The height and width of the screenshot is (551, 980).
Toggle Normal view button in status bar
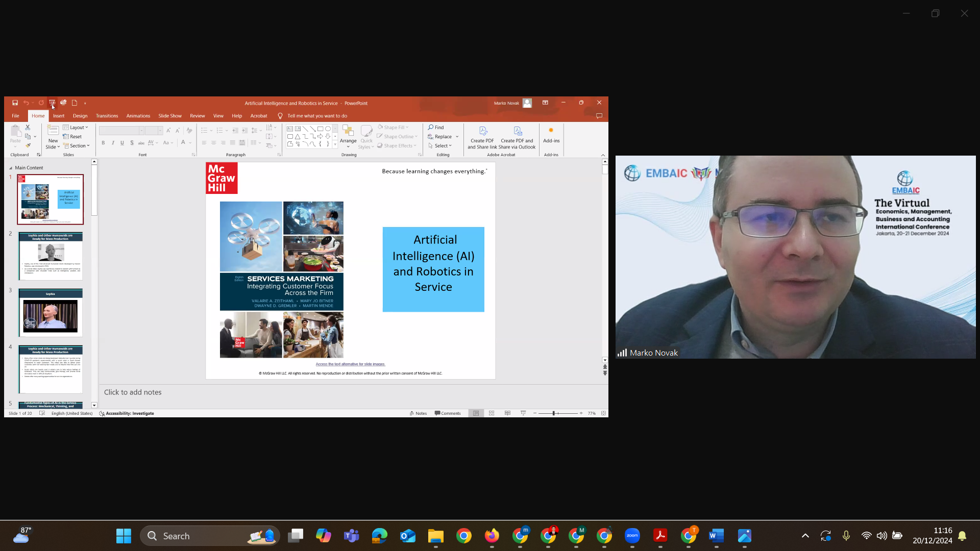(476, 413)
